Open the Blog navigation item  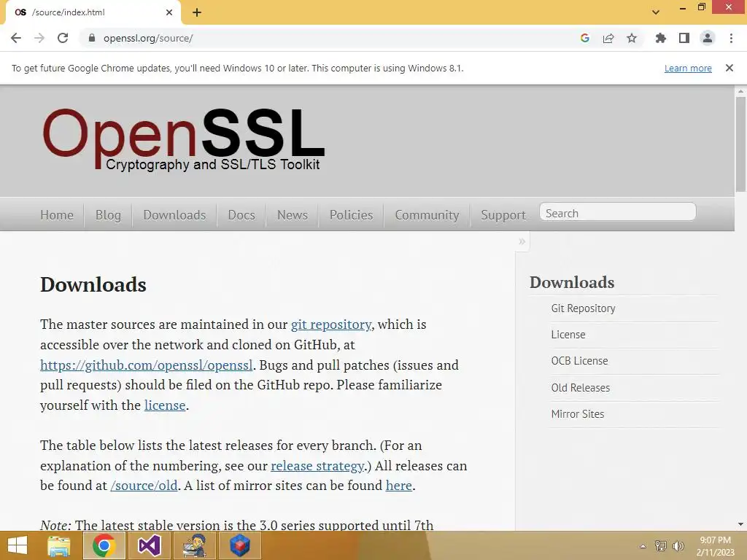click(108, 215)
